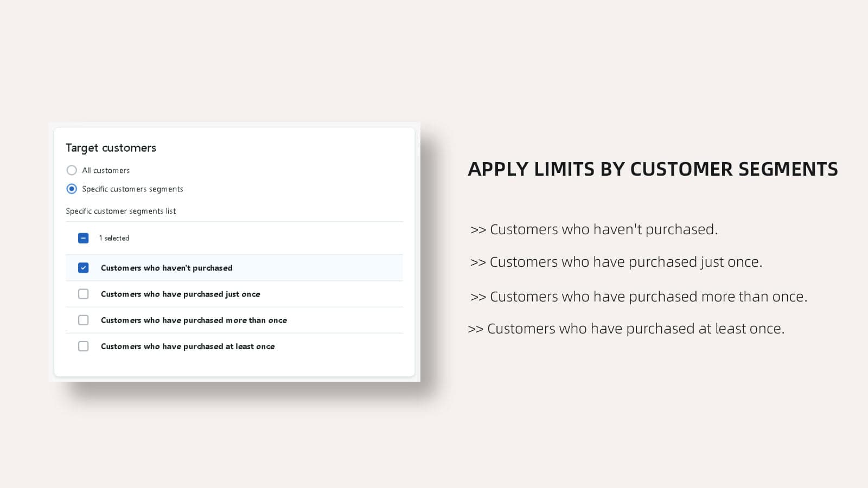Click the "Target customers" card heading
The height and width of the screenshot is (488, 868).
coord(111,148)
